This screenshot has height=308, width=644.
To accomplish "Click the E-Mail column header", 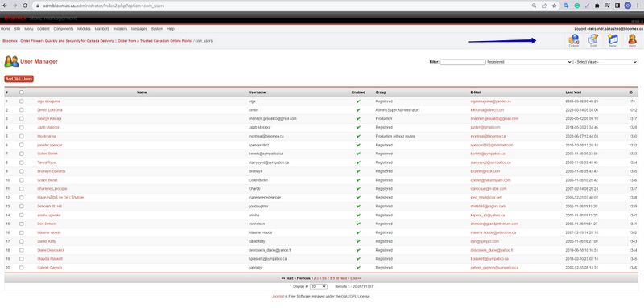I will coord(477,92).
